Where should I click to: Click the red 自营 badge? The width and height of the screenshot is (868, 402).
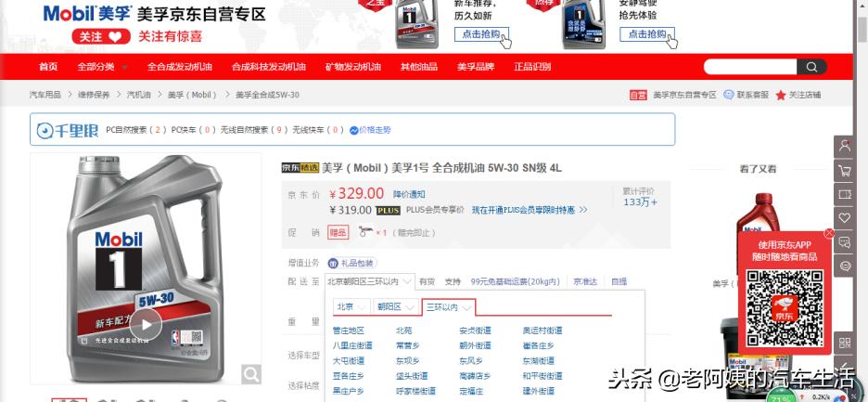click(638, 95)
